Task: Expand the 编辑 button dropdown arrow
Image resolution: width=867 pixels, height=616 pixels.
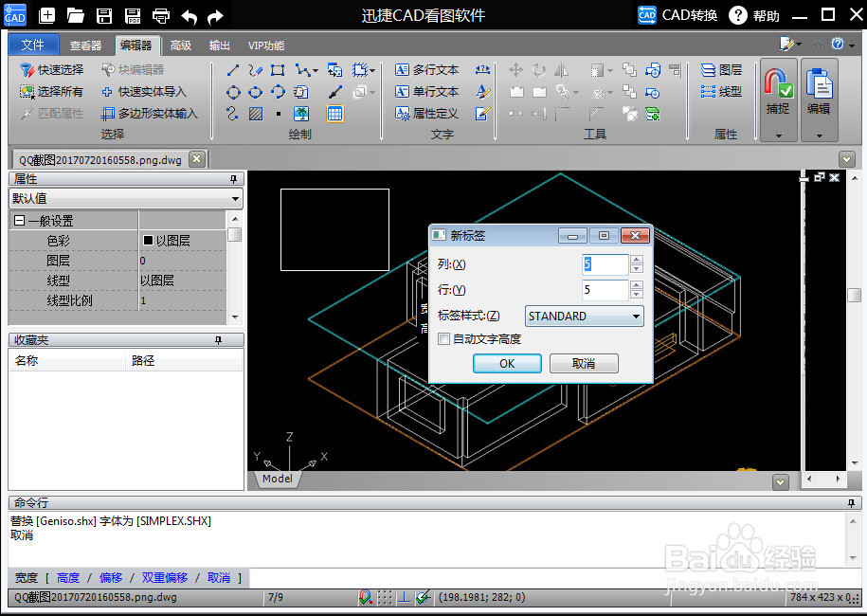Action: (x=819, y=135)
